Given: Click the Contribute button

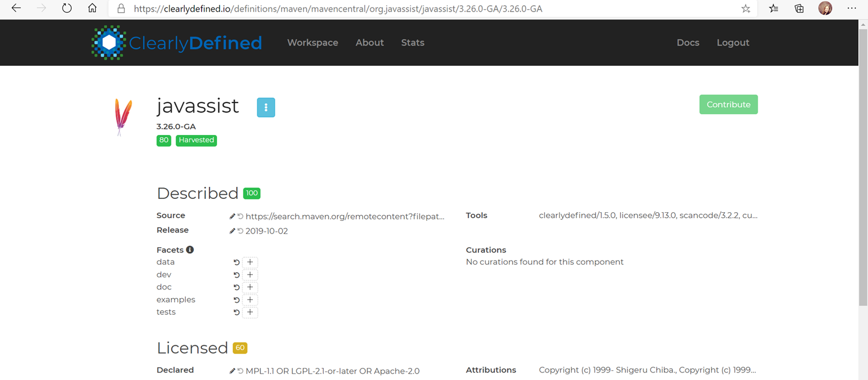Looking at the screenshot, I should click(x=728, y=104).
